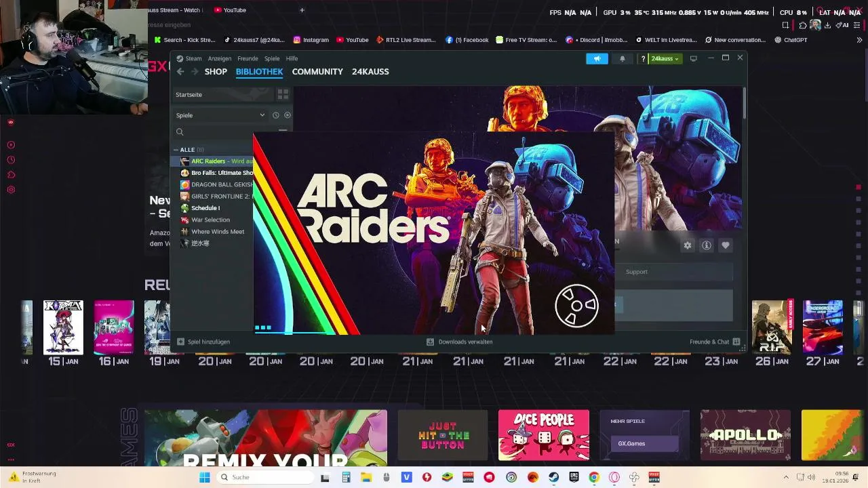Click Windows taskbar Suche field
868x488 pixels.
tap(266, 477)
